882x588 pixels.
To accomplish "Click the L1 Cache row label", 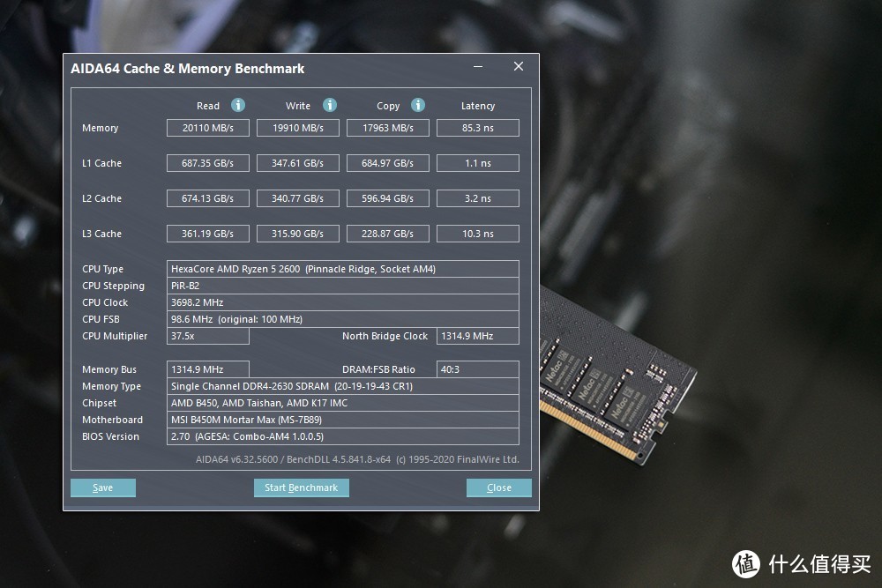I will click(x=101, y=163).
